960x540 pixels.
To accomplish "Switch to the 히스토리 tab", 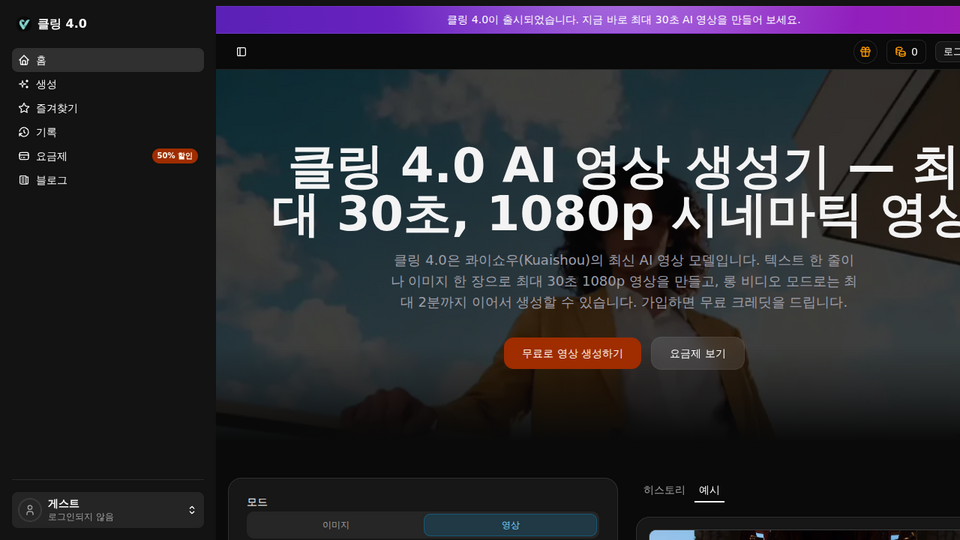I will tap(664, 490).
